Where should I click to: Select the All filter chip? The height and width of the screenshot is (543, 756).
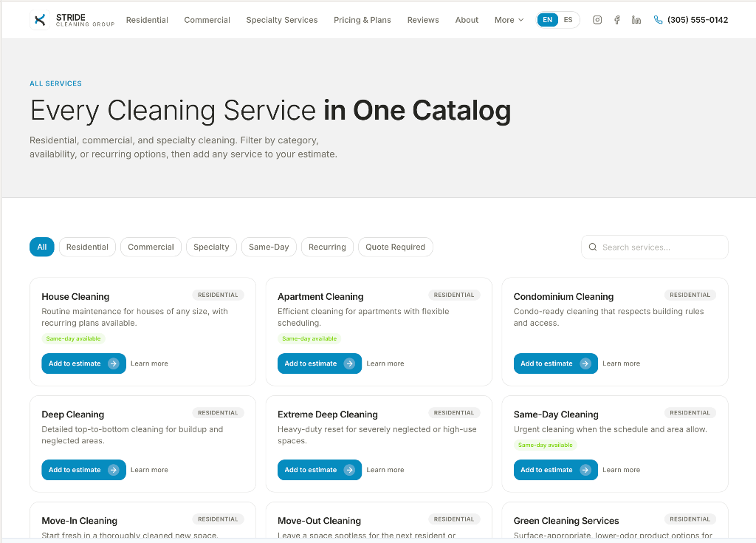point(42,247)
